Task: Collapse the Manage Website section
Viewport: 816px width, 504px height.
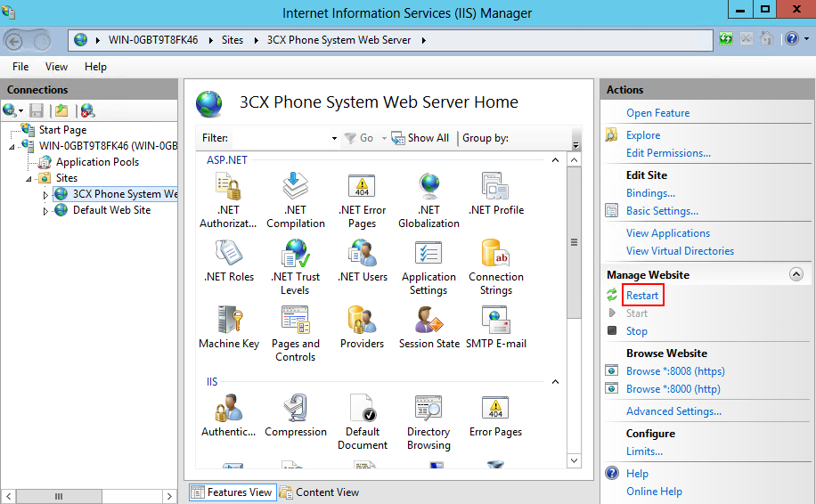Action: pos(796,274)
